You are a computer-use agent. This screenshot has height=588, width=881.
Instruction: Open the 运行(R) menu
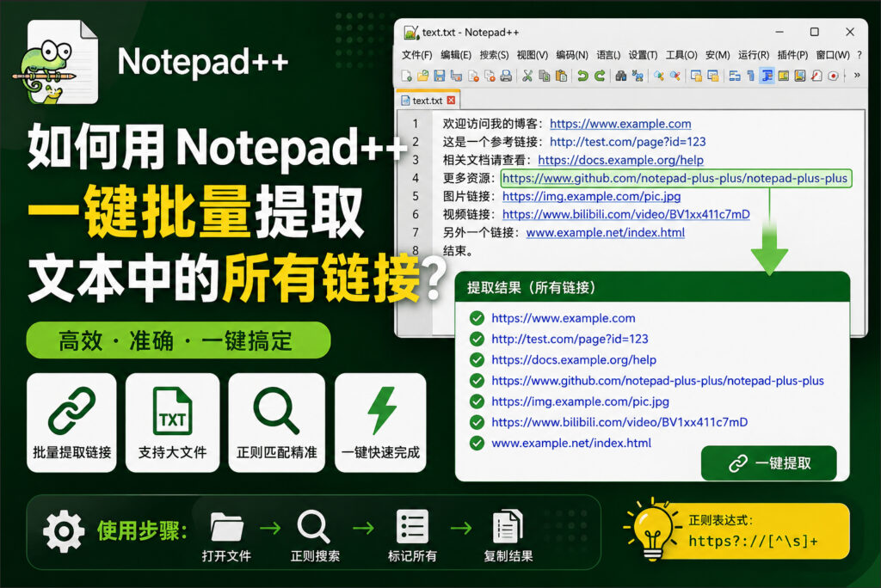coord(754,55)
